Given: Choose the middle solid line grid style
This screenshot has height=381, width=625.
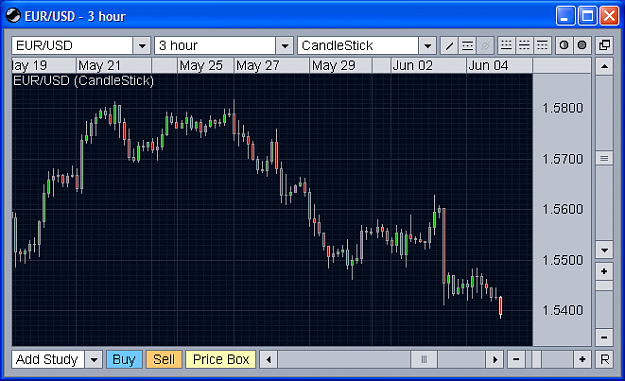Looking at the screenshot, I should point(525,46).
